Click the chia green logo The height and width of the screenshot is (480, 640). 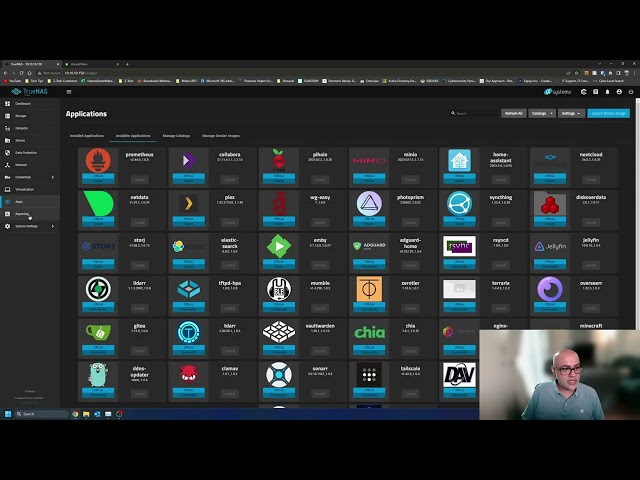tap(369, 332)
